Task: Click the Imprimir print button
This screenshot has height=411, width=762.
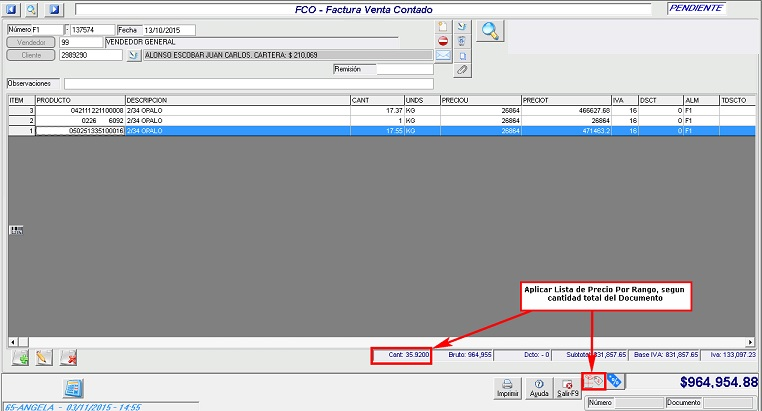Action: tap(507, 386)
